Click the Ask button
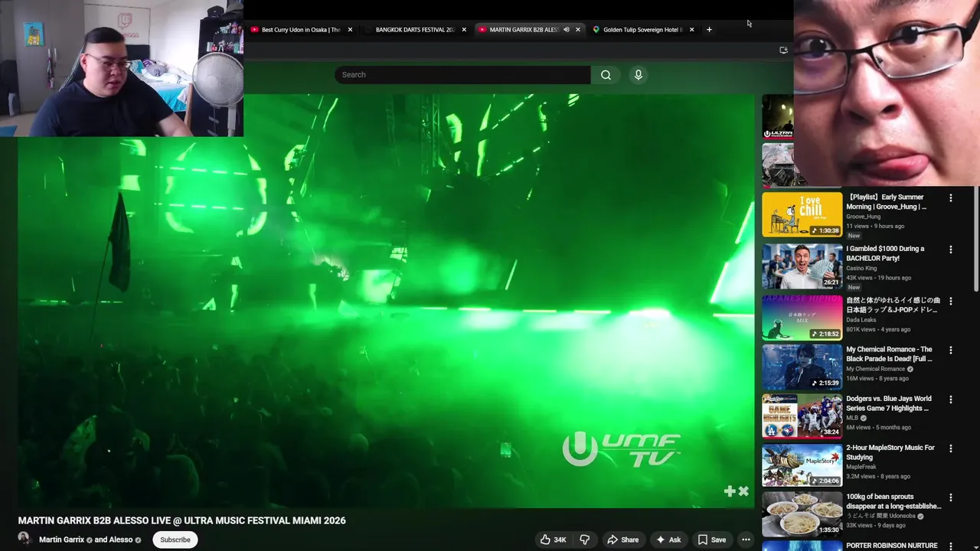The height and width of the screenshot is (551, 980). point(668,540)
